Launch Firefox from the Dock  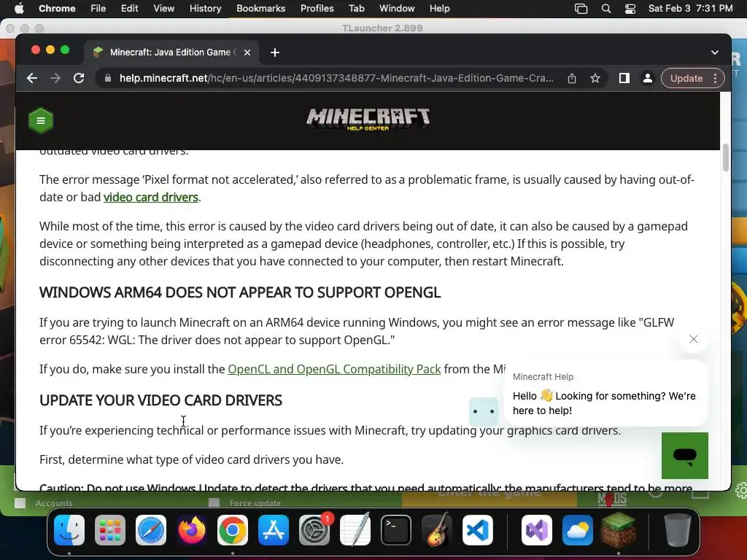pos(192,529)
